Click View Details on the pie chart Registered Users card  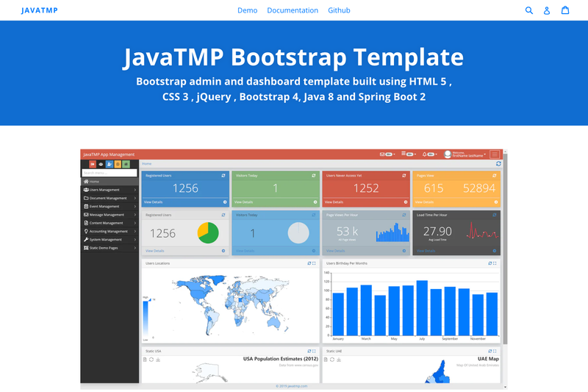pos(155,251)
